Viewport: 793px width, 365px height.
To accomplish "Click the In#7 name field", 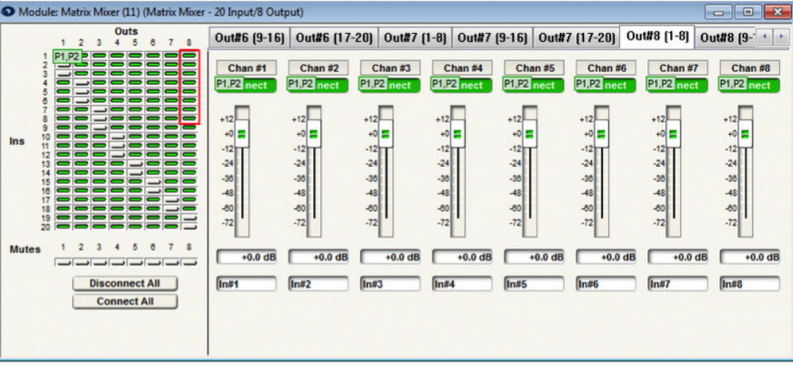I will pos(678,284).
